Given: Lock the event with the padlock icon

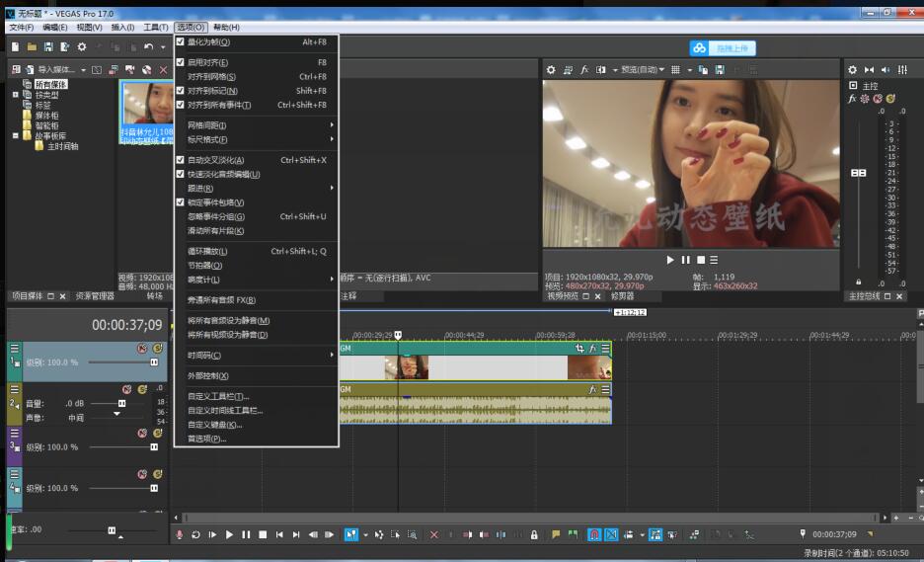Looking at the screenshot, I should (534, 534).
